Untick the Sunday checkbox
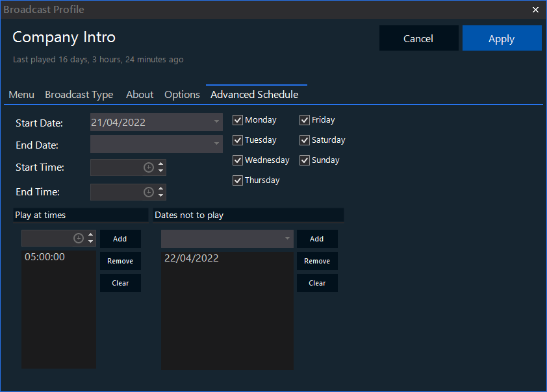The height and width of the screenshot is (392, 547). 305,160
